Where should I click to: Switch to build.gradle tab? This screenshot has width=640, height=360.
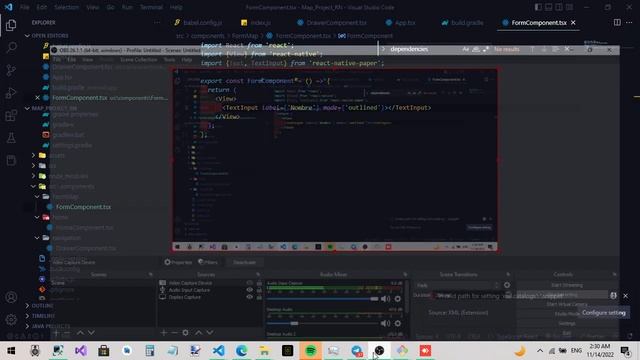pos(462,22)
